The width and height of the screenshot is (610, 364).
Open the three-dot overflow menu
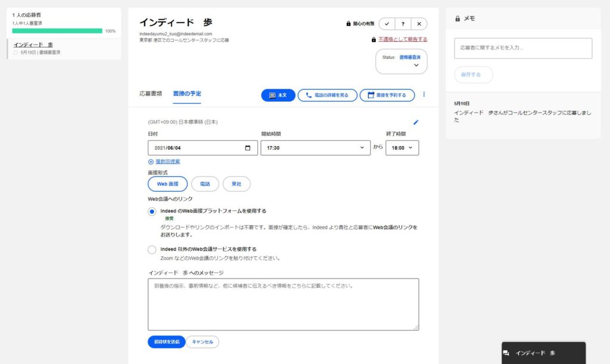tap(424, 94)
